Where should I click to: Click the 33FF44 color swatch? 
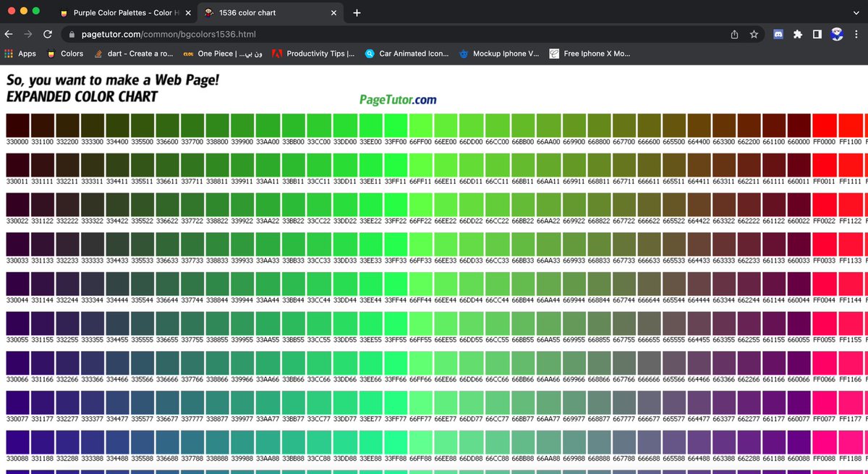pyautogui.click(x=396, y=282)
